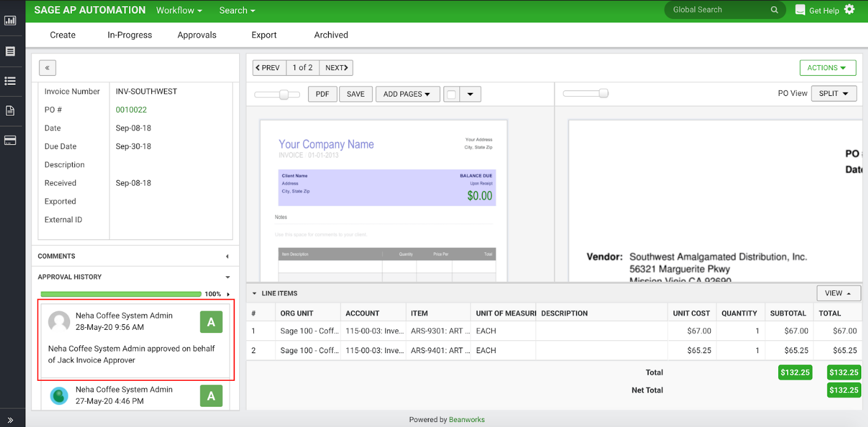The image size is (868, 427).
Task: Sort by ACCOUNT column header
Action: tap(363, 313)
